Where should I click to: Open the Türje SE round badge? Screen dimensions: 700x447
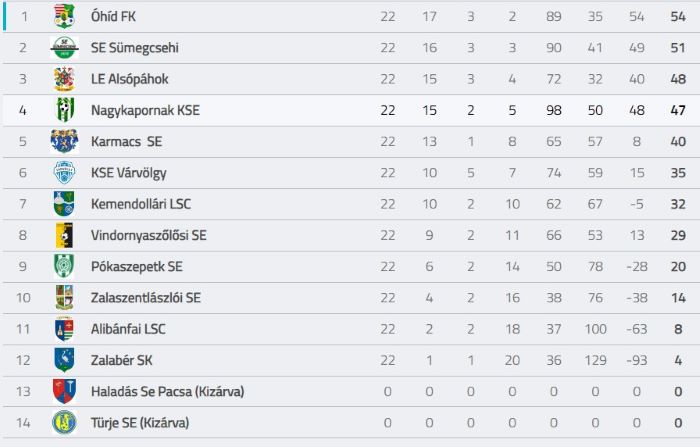(64, 422)
